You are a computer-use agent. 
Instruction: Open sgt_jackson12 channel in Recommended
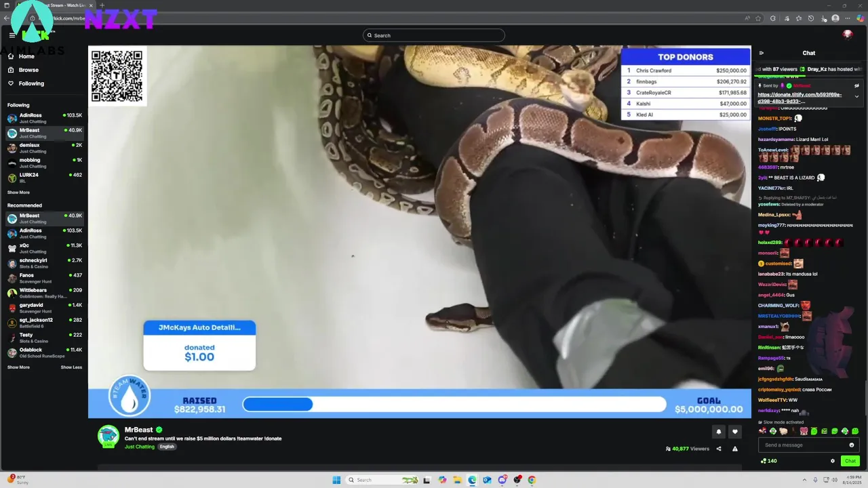[x=44, y=323]
